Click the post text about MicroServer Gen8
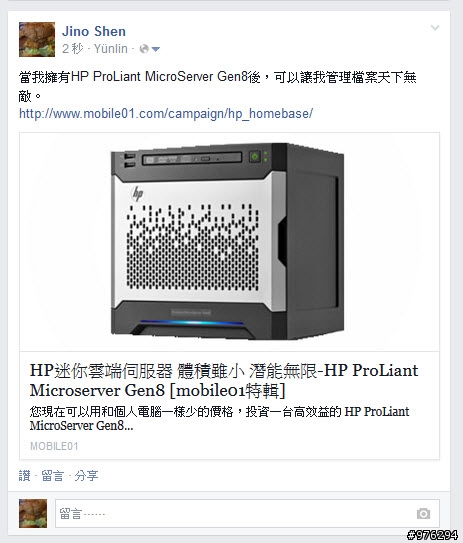 click(217, 86)
